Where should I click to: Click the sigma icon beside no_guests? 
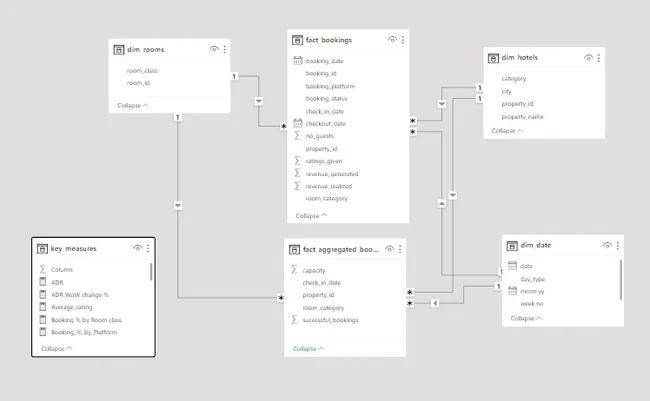(x=297, y=136)
